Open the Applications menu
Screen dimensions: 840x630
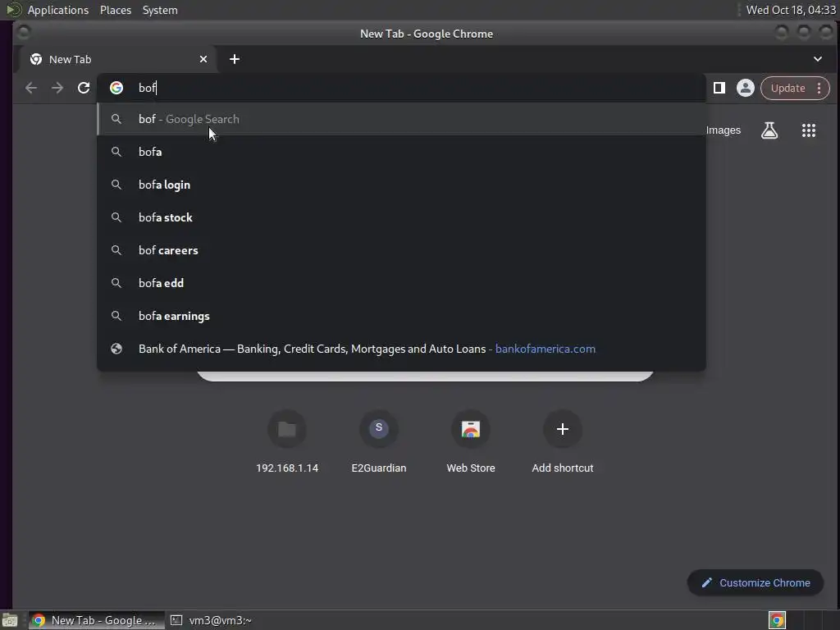58,10
